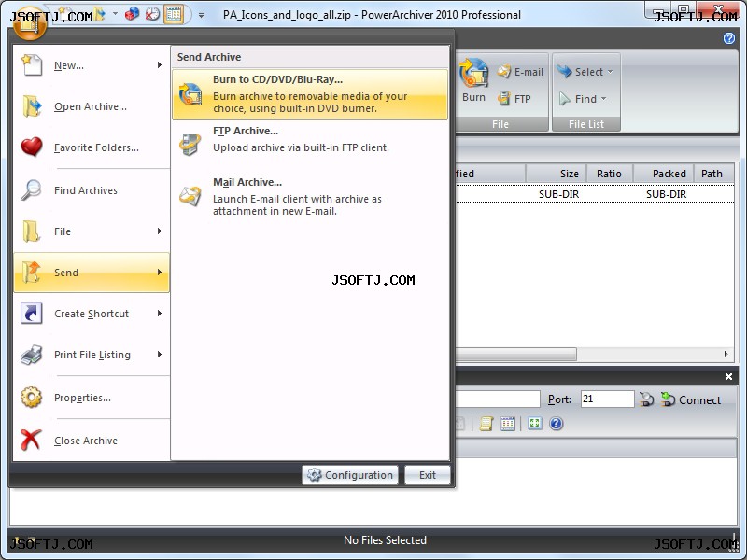Open the Configuration button
Screen dimensions: 747x560
pyautogui.click(x=350, y=475)
